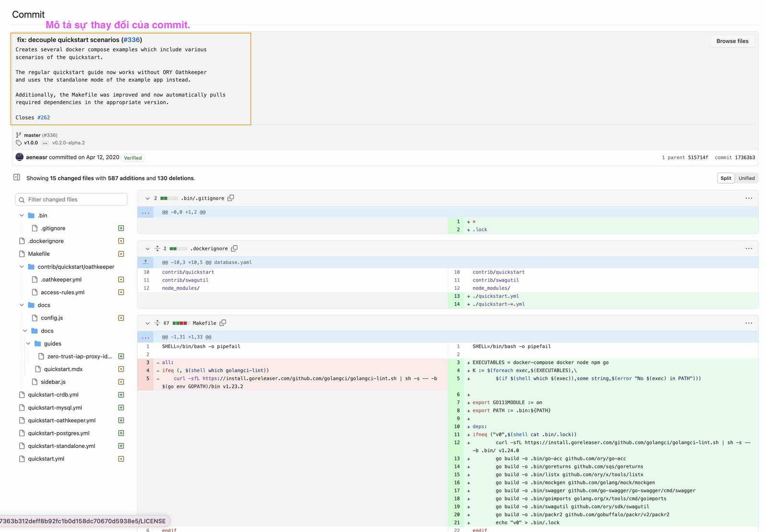
Task: Open options menu for .dockerignore diff
Action: pyautogui.click(x=749, y=249)
